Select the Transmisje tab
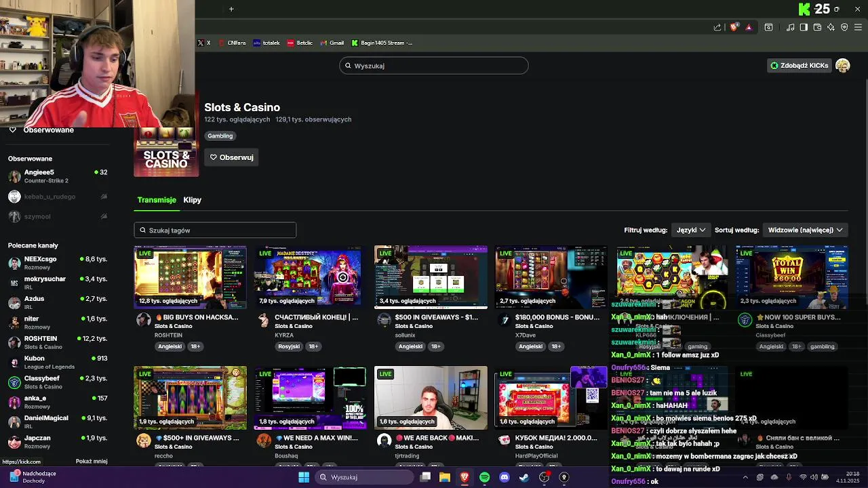Screen dimensions: 868x488 [157, 200]
